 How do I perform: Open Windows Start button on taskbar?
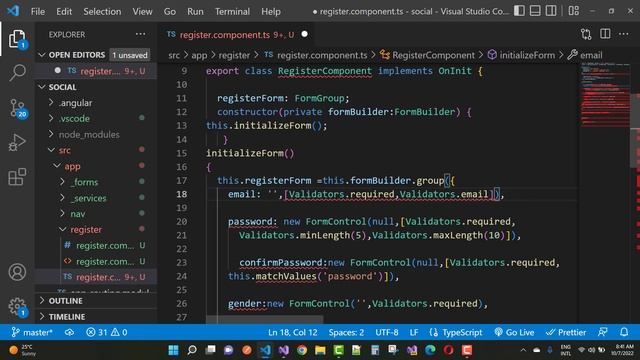[173, 350]
